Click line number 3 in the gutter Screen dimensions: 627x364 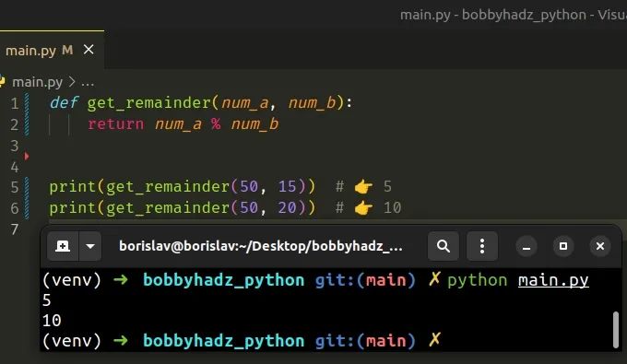[15, 146]
